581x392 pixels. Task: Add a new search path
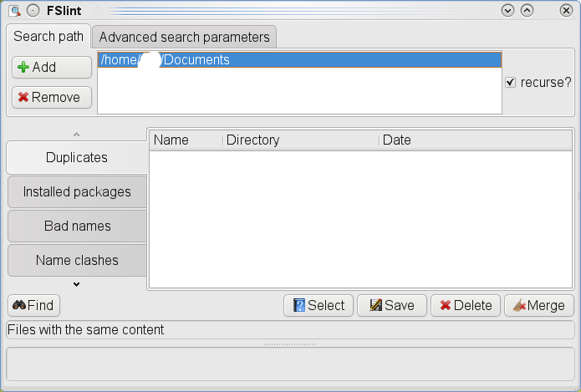pos(52,67)
